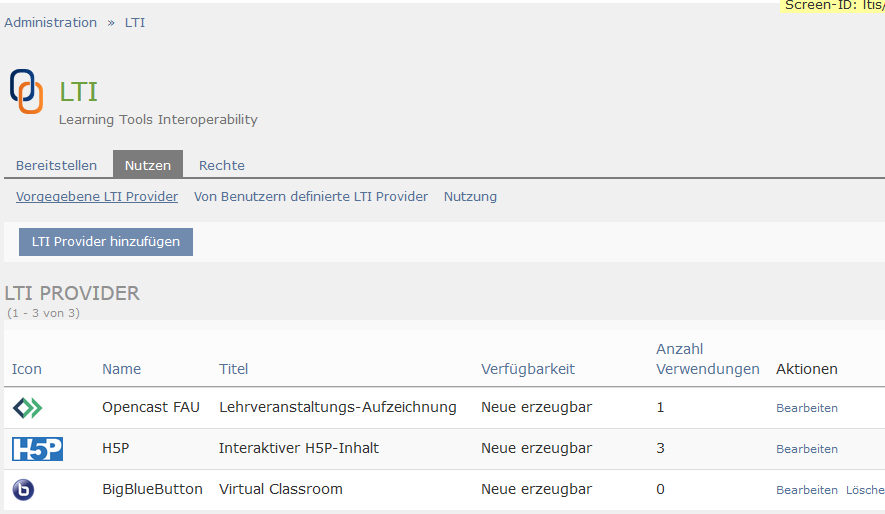The image size is (885, 514).
Task: Go to Administration breadcrumb link
Action: (51, 22)
